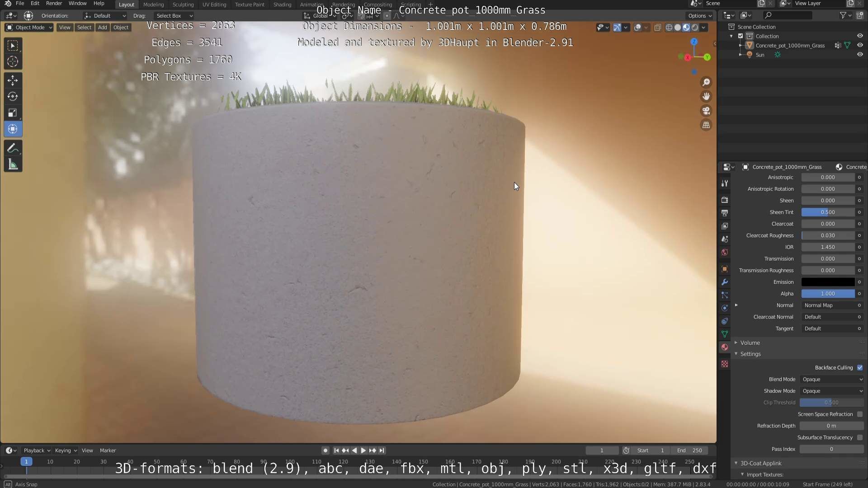Open the File menu
The height and width of the screenshot is (488, 868).
20,4
